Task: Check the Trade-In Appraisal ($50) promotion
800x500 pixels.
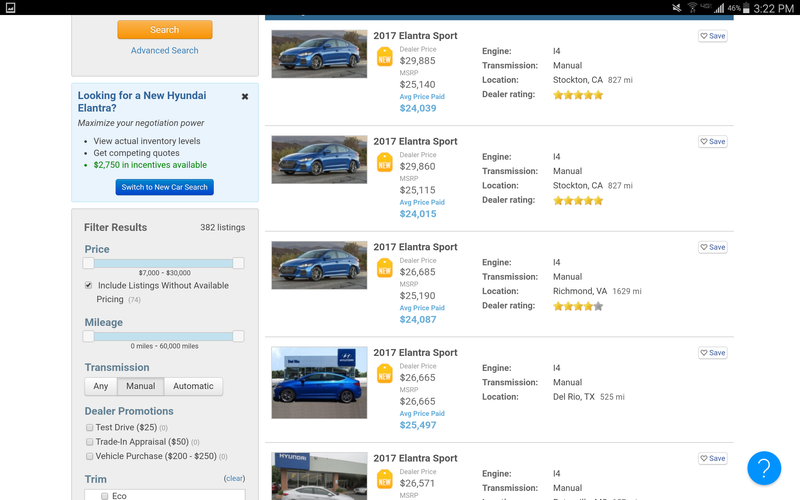Action: [90, 442]
